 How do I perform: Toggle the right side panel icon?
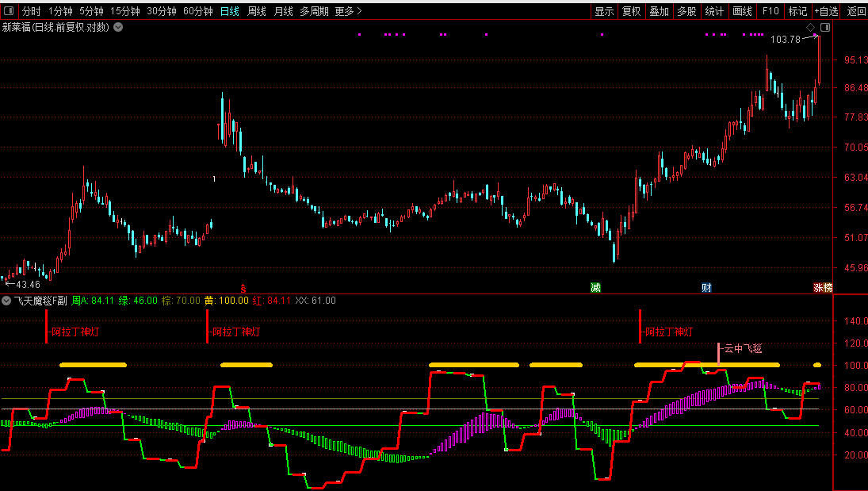(x=825, y=27)
